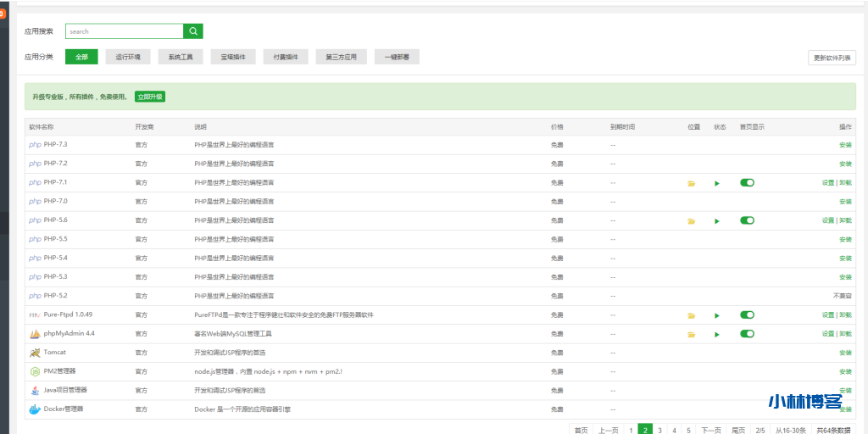Open 设置 for Pure-Ftpd
868x434 pixels.
827,315
